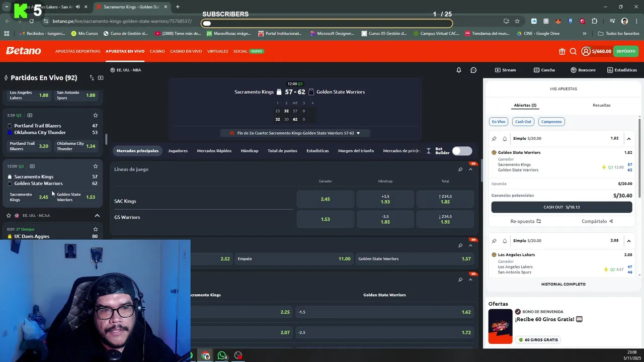Open the user account balance icon
644x362 pixels.
click(586, 51)
